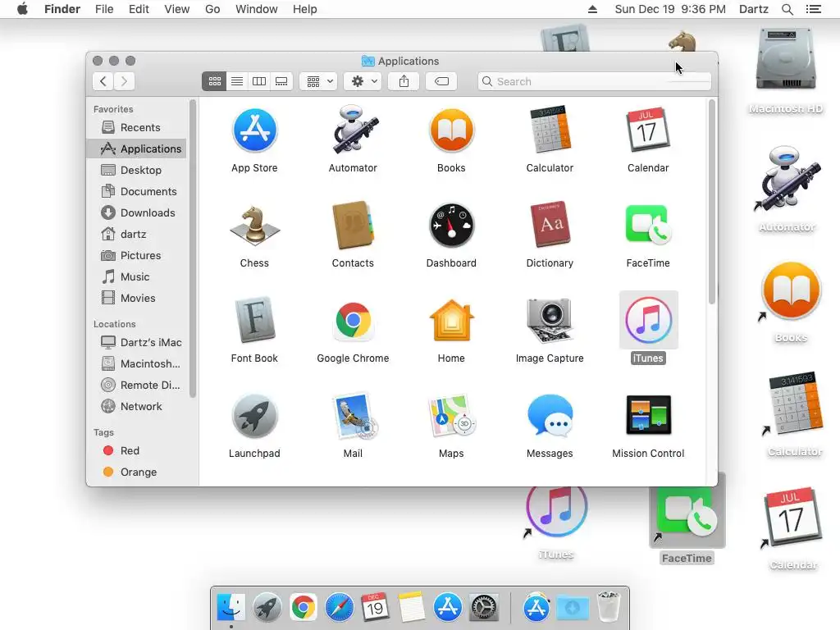Open Pictures in the sidebar
840x630 pixels.
(137, 256)
